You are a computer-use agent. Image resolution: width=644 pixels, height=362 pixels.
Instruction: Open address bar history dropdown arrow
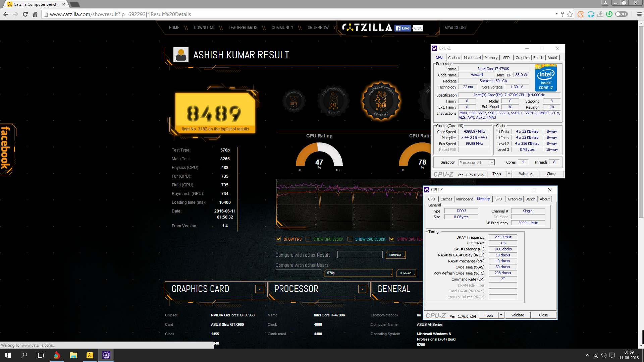556,14
